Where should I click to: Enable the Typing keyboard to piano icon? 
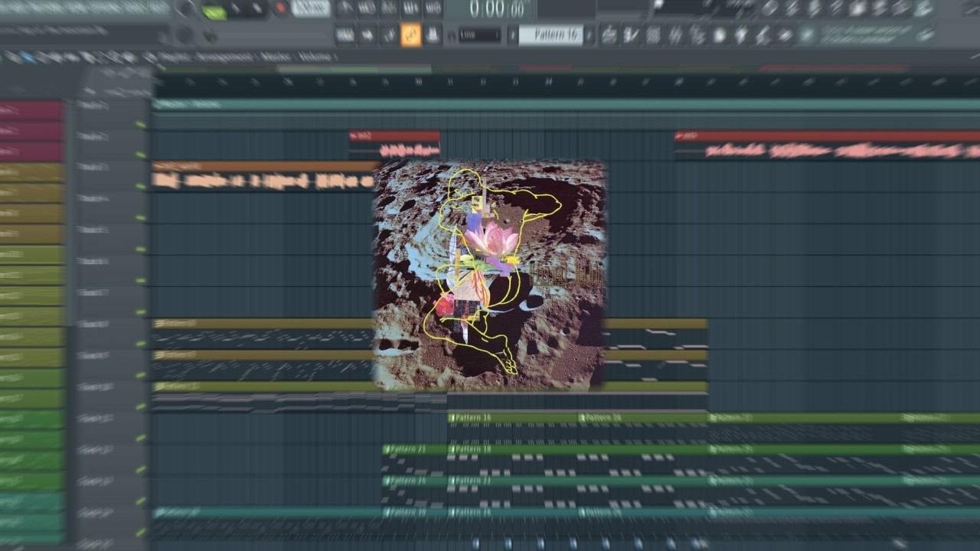point(345,34)
